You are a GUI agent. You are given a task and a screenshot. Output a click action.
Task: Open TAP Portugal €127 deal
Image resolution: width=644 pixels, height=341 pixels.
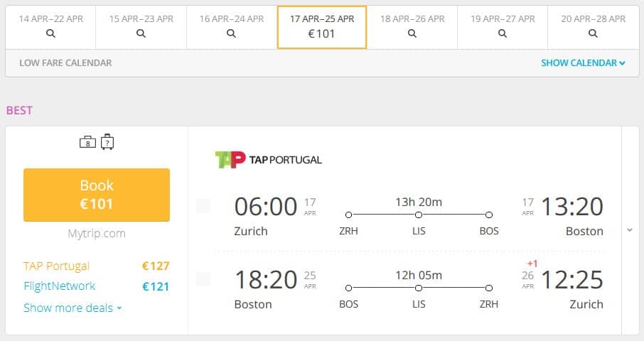point(97,266)
